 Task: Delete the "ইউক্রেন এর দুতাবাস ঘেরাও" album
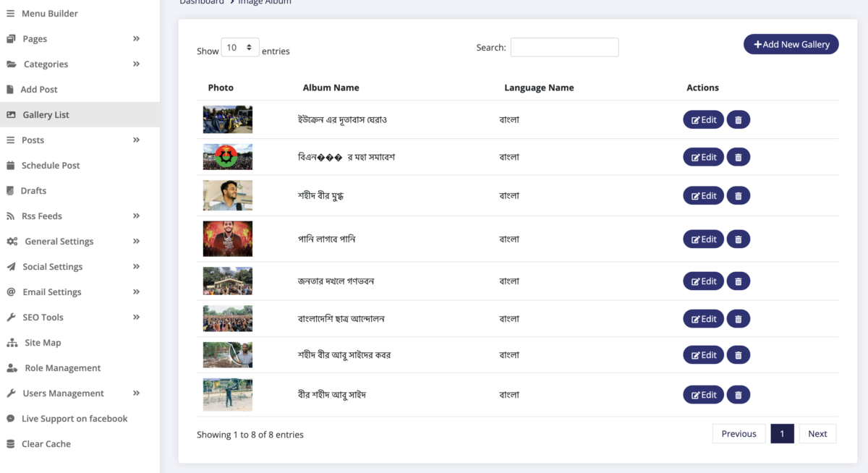(x=738, y=119)
